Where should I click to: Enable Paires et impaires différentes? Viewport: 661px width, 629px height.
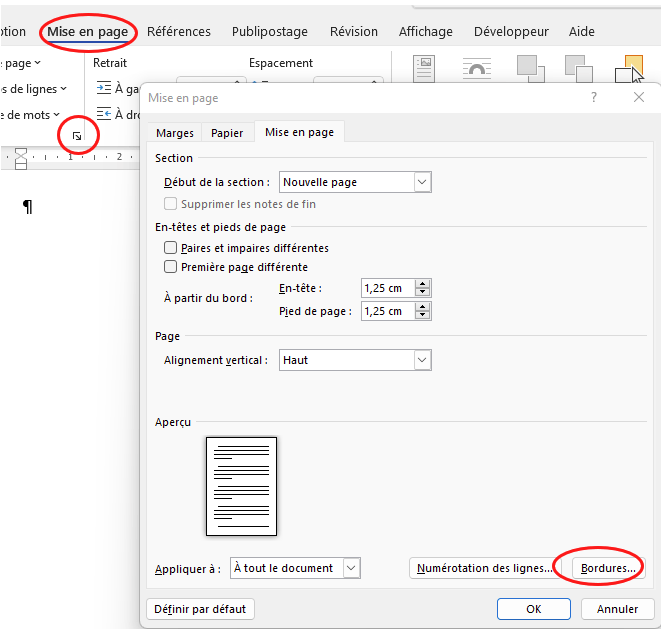[170, 247]
